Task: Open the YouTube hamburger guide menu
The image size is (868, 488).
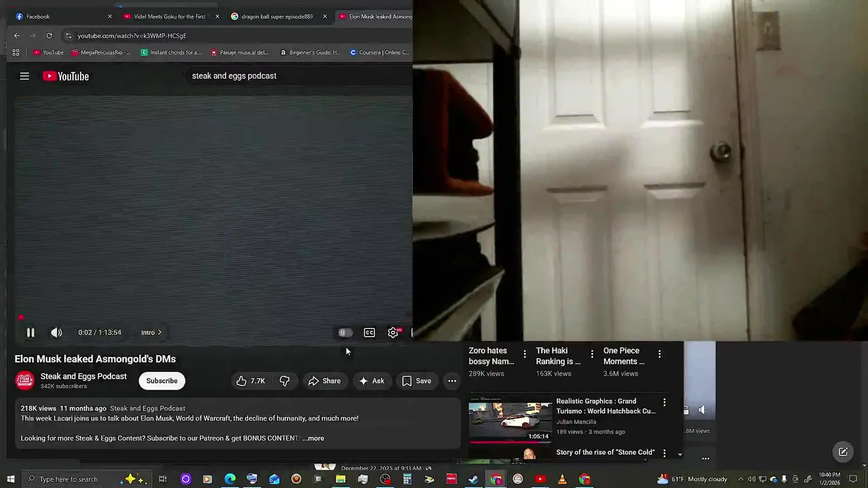Action: pos(24,76)
